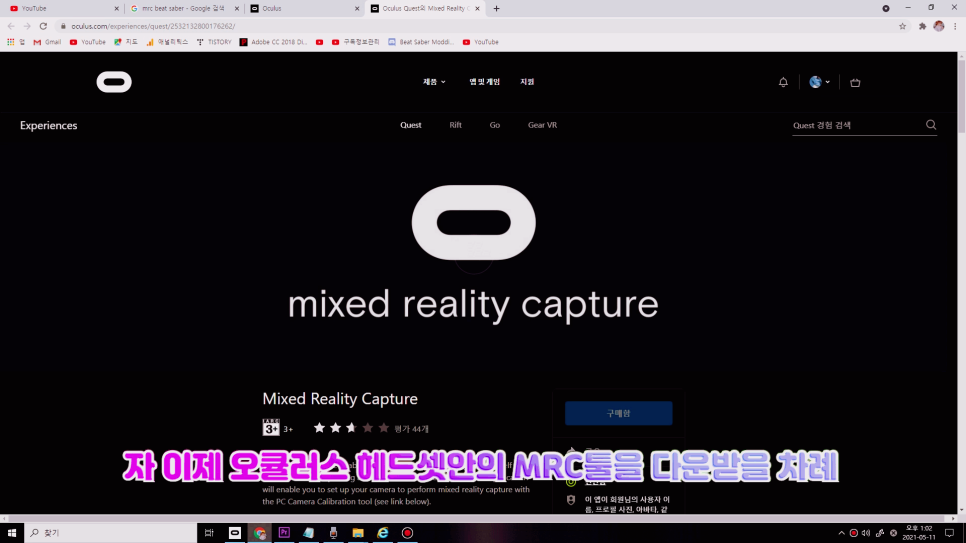Switch to the Oculus browser tab
The image size is (966, 543).
(304, 9)
